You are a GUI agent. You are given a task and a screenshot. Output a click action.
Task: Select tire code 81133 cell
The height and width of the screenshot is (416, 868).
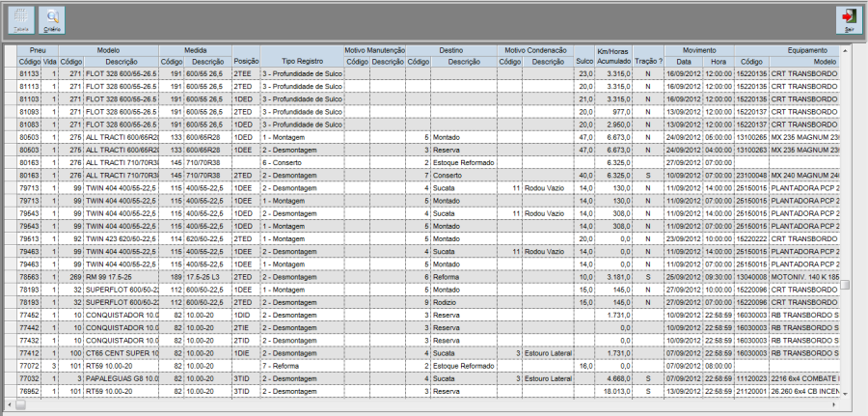click(x=30, y=73)
